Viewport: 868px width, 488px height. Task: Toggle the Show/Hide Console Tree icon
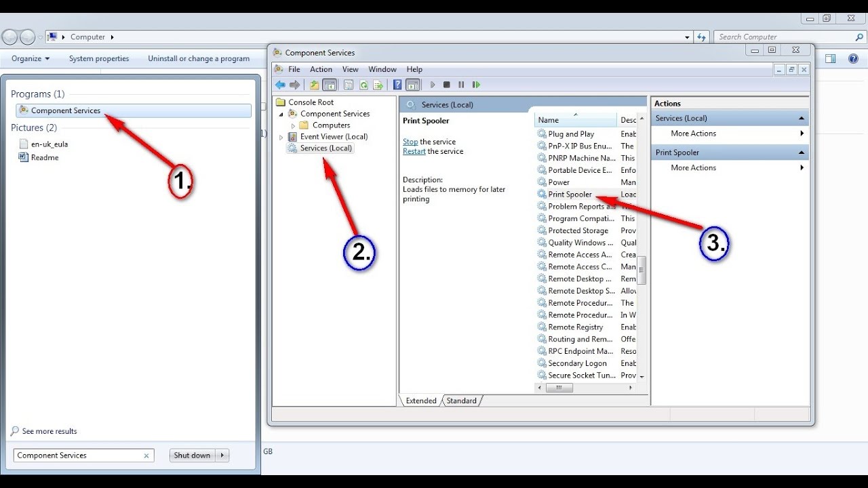click(330, 85)
